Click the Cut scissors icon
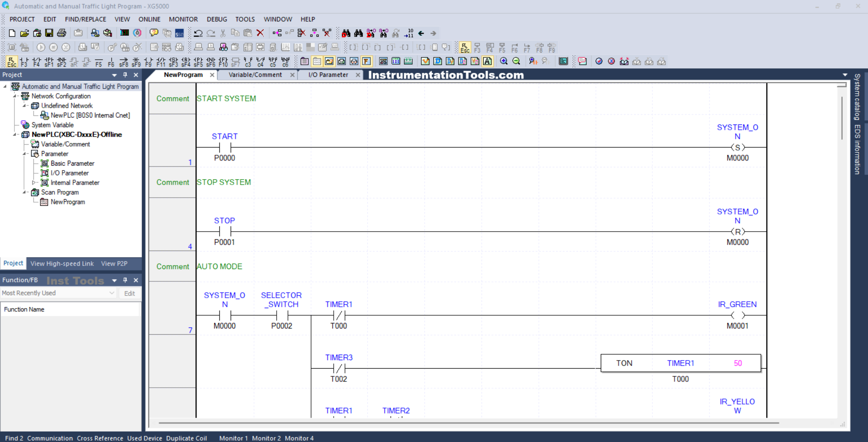Image resolution: width=868 pixels, height=442 pixels. 223,33
